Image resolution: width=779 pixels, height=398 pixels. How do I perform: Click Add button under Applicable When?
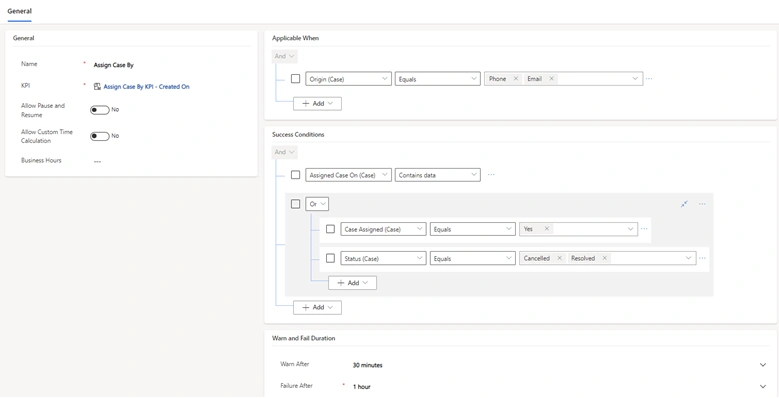(x=317, y=103)
